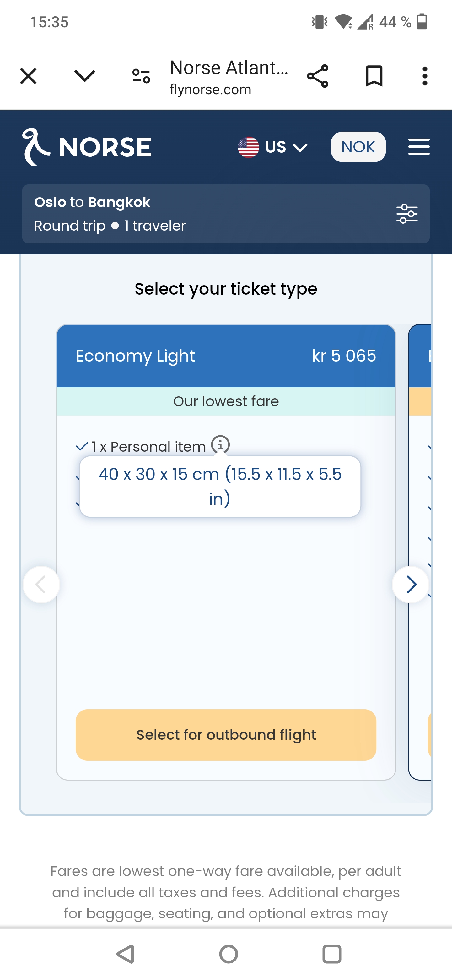Select Economy Light for outbound flight
Viewport: 452px width, 980px height.
pyautogui.click(x=226, y=735)
